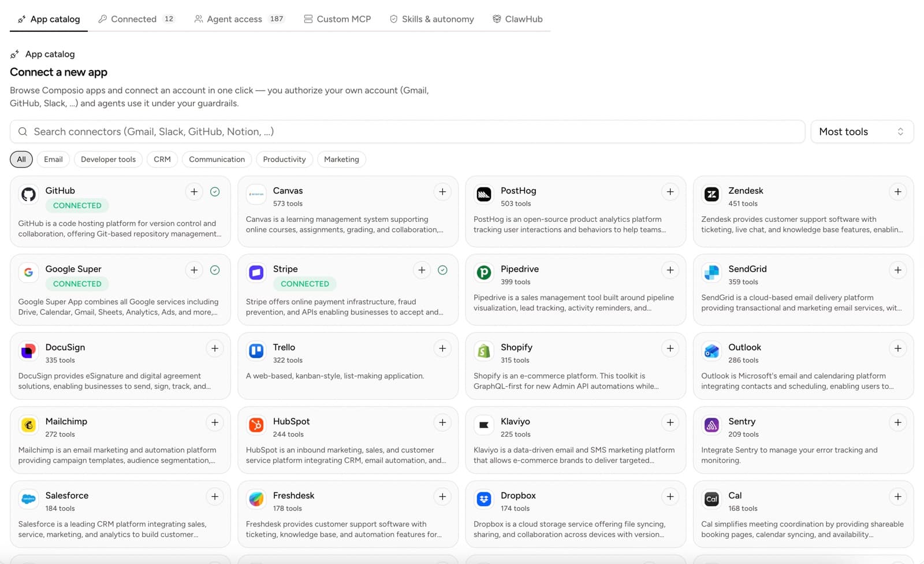Open the Custom MCP tab
Viewport: 924px width, 564px height.
[337, 19]
